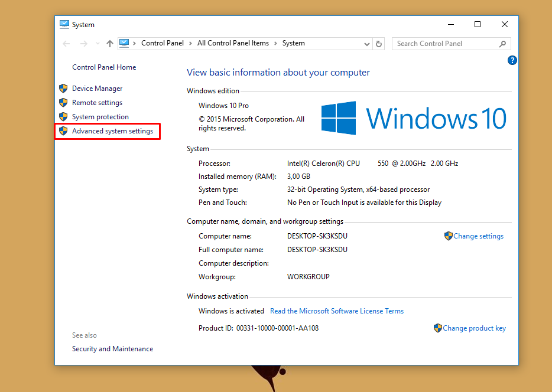Maximize the System window
Viewport: 552px width, 392px height.
point(478,24)
